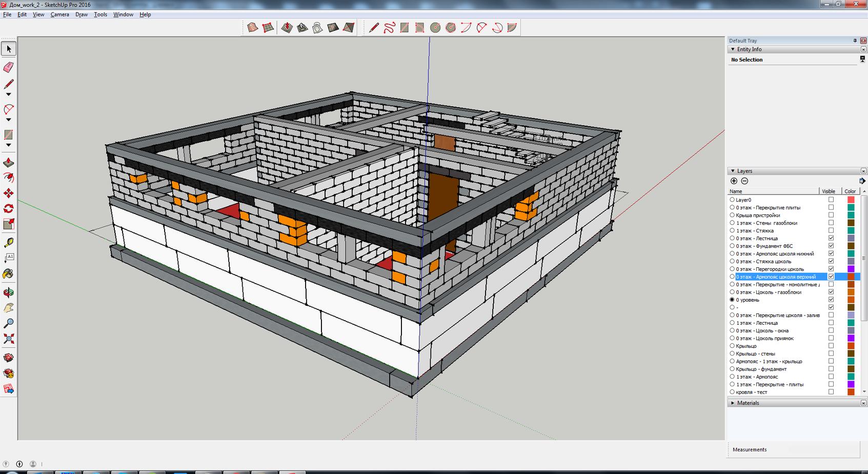Set 'Крыльцо - стены' as active layer
Image resolution: width=868 pixels, height=474 pixels.
pyautogui.click(x=732, y=353)
